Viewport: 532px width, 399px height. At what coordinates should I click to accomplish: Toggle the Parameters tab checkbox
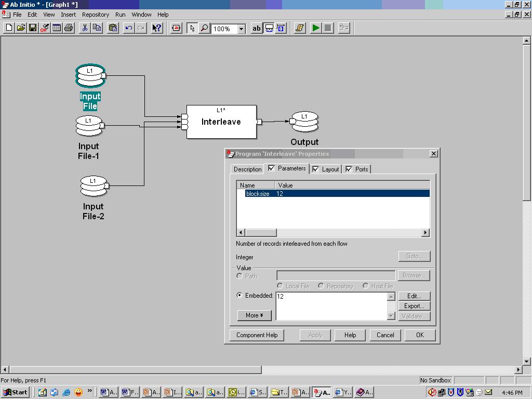pyautogui.click(x=272, y=169)
